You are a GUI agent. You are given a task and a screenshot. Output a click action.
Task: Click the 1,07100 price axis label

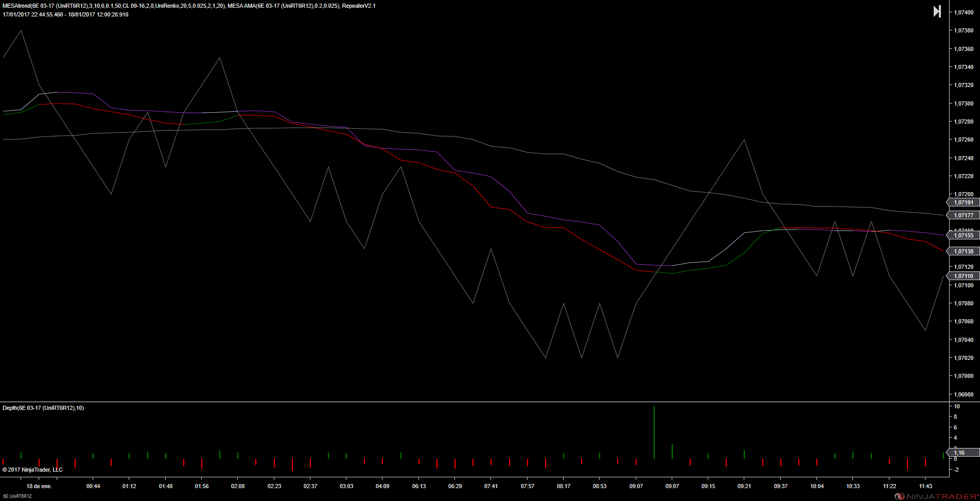[964, 285]
